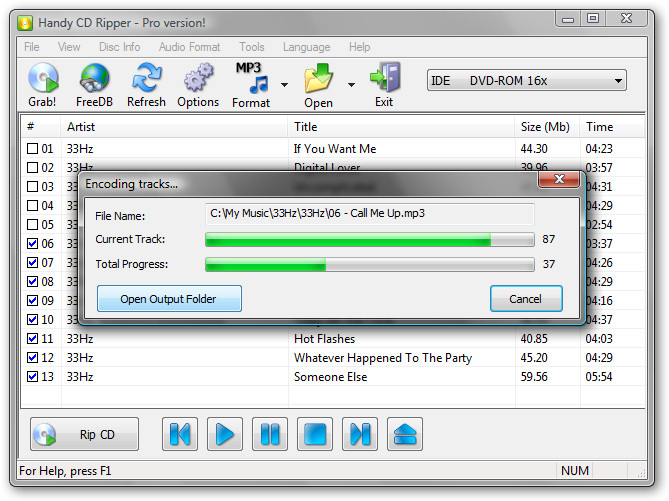Uncheck track 13 checkbox
Viewport: 669px width, 501px height.
tap(32, 376)
